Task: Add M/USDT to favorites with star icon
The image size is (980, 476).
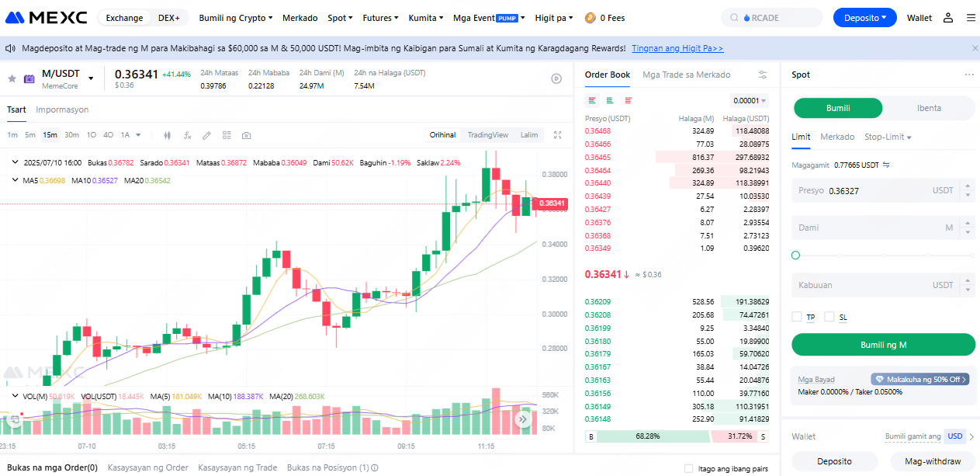Action: click(12, 78)
